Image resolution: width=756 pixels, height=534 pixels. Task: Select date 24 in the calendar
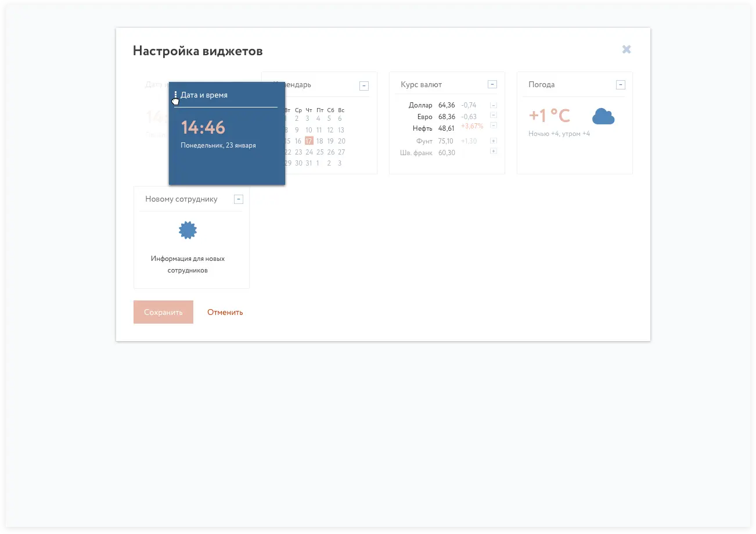tap(309, 152)
